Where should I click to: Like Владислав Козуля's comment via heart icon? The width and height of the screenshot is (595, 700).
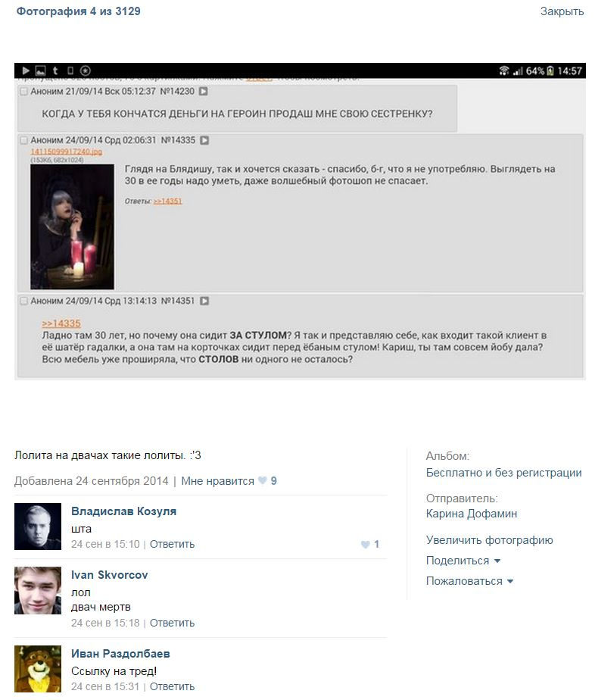(366, 544)
